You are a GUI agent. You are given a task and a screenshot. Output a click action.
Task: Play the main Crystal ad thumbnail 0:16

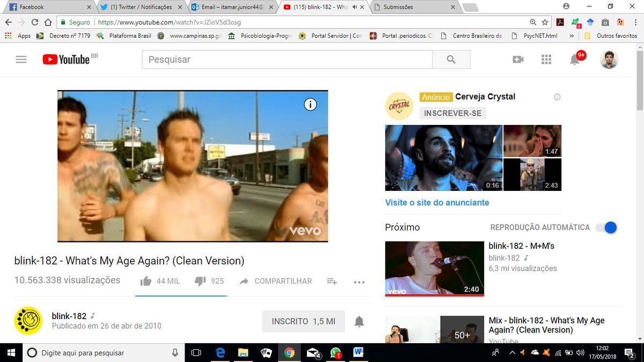[444, 158]
